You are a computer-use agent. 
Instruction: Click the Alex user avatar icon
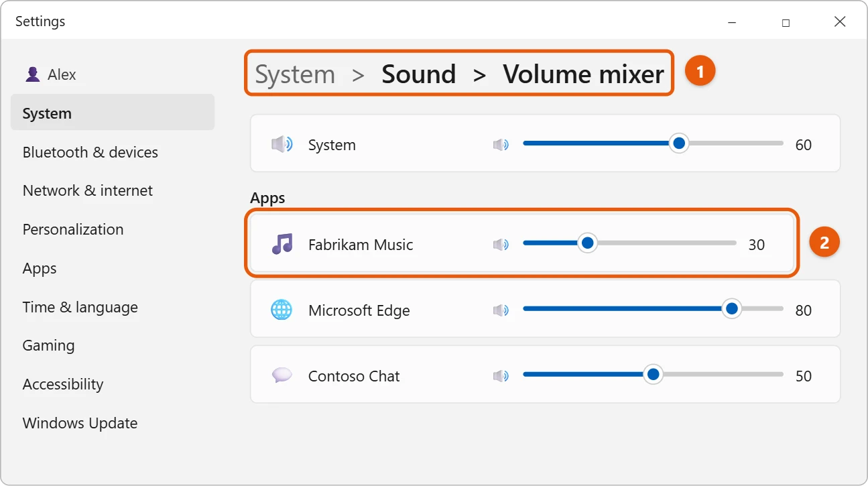(32, 74)
